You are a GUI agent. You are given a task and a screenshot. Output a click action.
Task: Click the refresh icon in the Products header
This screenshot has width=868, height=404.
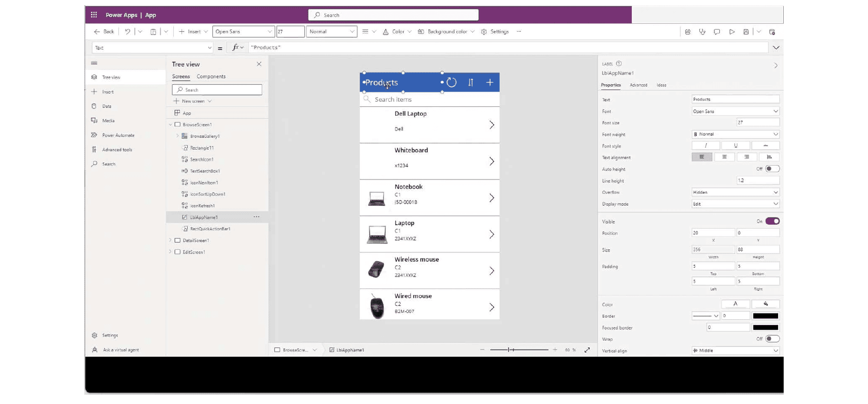451,82
